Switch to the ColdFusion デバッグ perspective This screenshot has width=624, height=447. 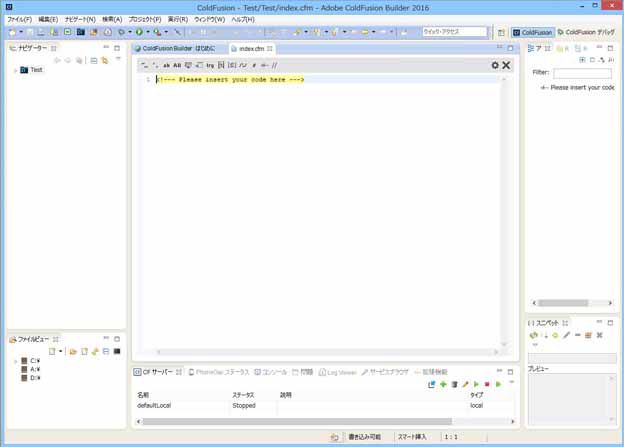coord(587,33)
